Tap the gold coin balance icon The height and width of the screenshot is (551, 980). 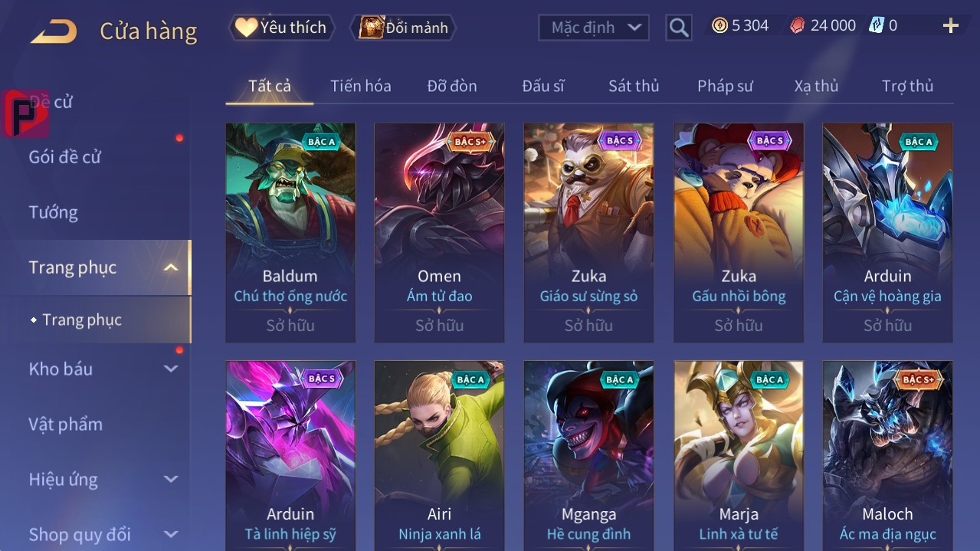[x=719, y=25]
